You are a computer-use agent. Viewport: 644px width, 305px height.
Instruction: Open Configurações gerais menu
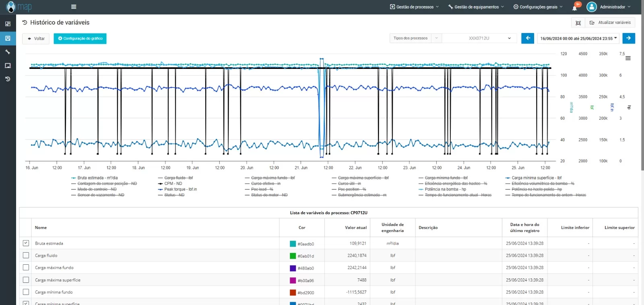[538, 7]
